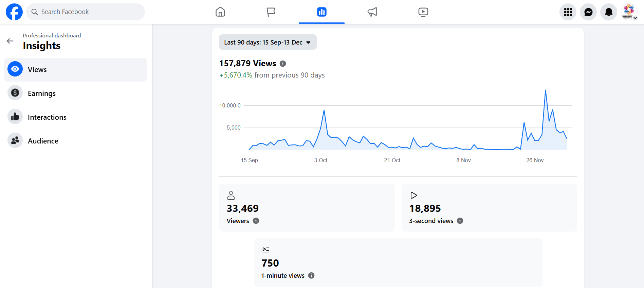Open the apps grid menu

(568, 12)
